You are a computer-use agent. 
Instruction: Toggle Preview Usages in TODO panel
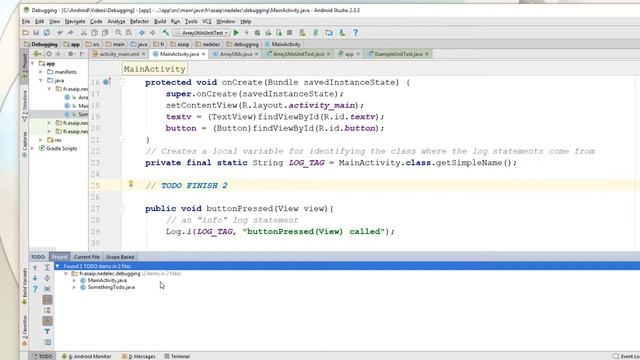point(47,342)
